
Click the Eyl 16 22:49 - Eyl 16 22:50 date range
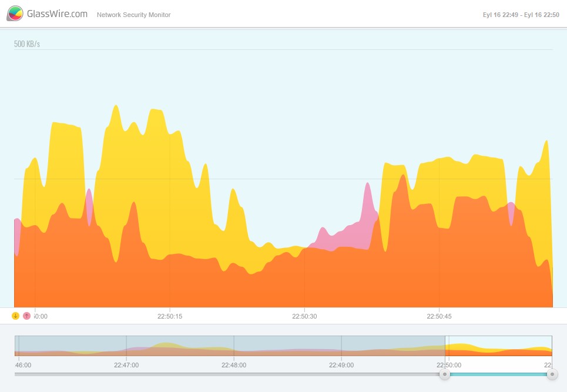click(521, 15)
